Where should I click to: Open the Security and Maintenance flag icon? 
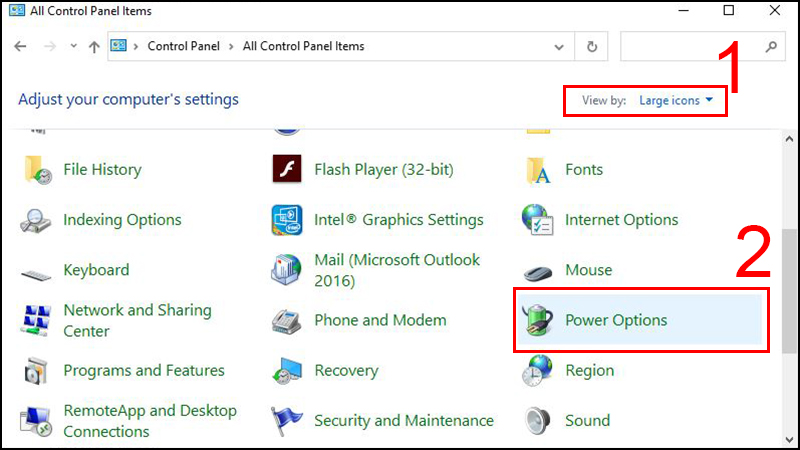coord(286,421)
